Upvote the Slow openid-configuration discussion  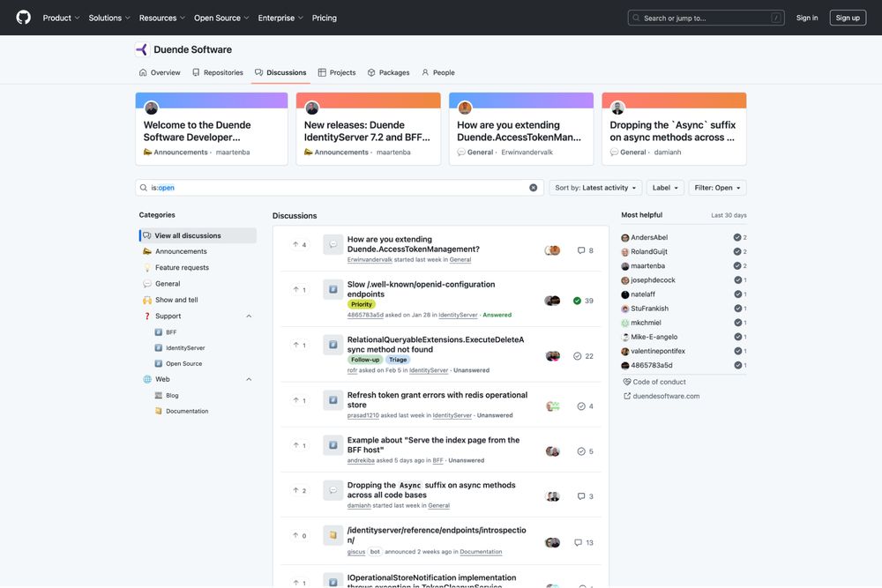tap(299, 289)
